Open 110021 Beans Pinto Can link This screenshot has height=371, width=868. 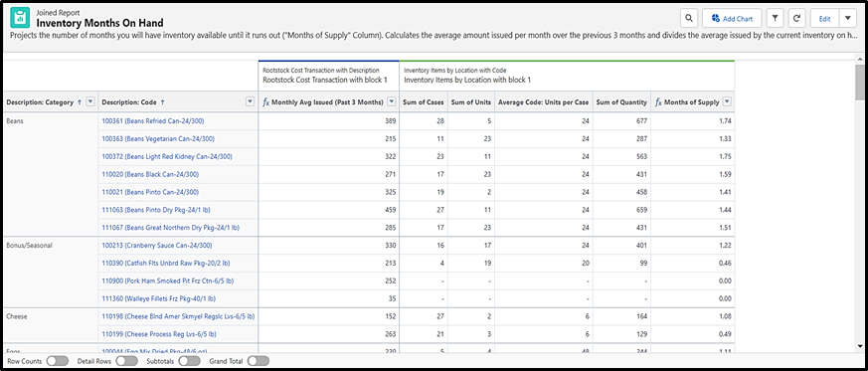point(150,192)
